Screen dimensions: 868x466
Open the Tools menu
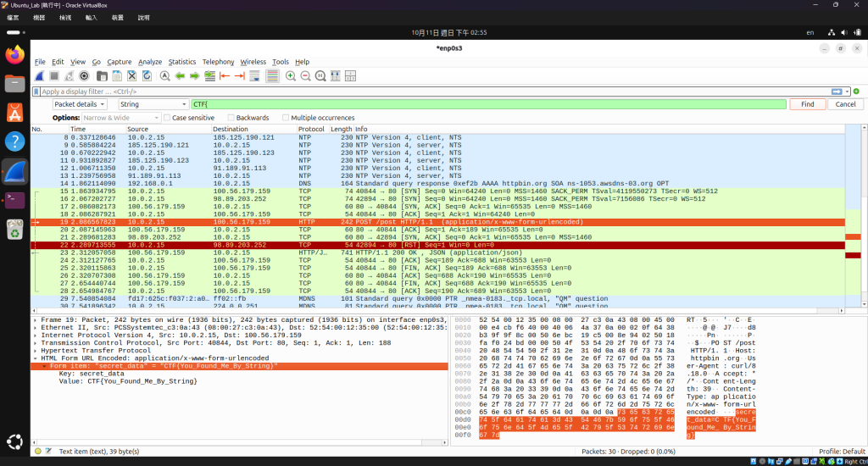(280, 62)
